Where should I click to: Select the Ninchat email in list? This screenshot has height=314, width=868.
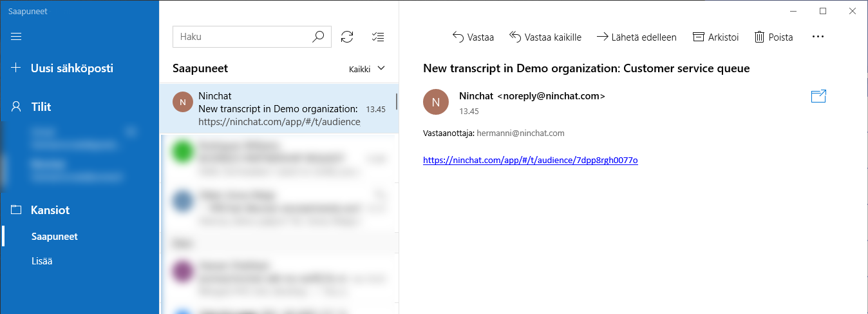pos(279,108)
